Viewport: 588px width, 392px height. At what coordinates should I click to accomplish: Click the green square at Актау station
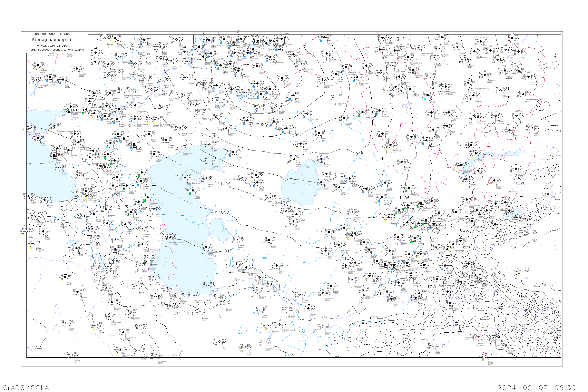pos(190,194)
